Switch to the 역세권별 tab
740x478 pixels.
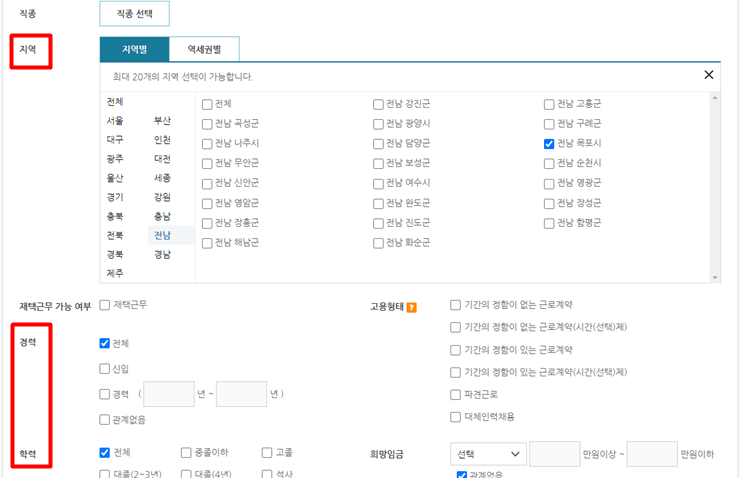204,49
